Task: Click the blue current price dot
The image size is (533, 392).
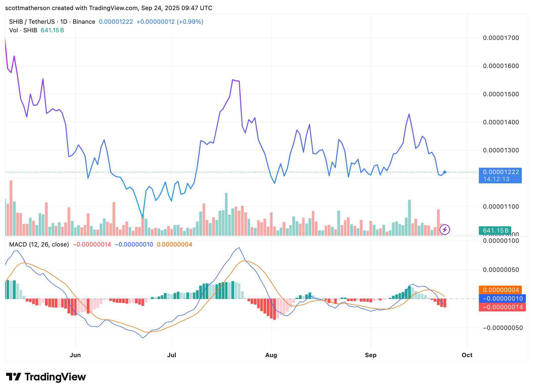Action: 445,172
